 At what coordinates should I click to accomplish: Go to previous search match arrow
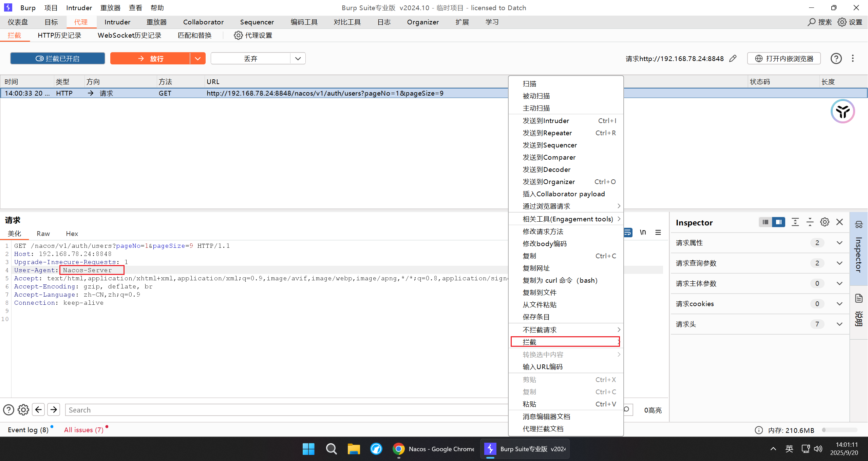pos(39,410)
